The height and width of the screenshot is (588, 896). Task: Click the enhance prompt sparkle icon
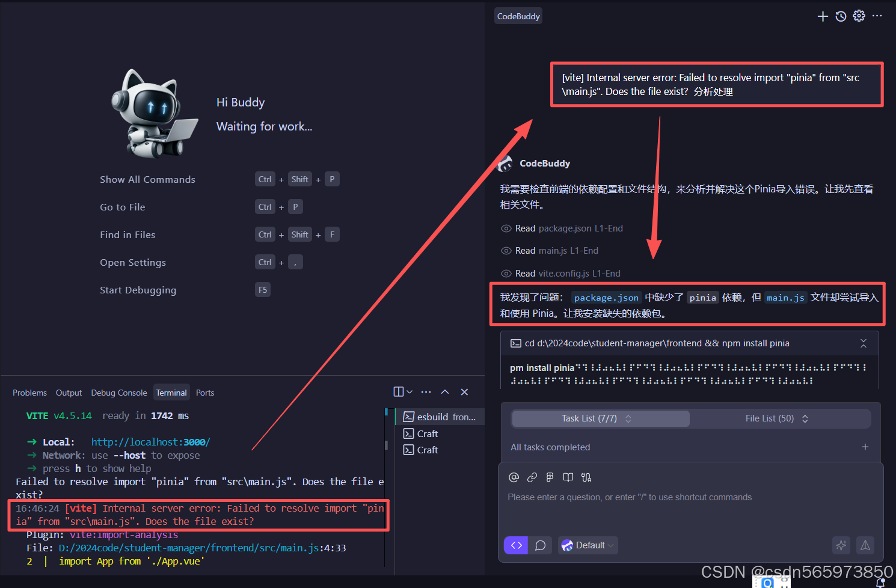[841, 545]
